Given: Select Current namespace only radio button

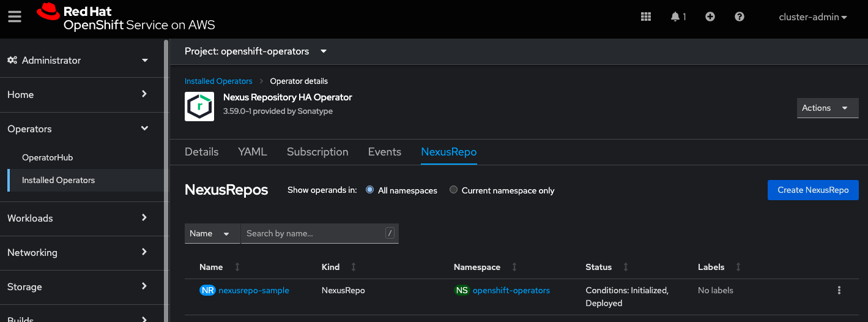Looking at the screenshot, I should (453, 190).
